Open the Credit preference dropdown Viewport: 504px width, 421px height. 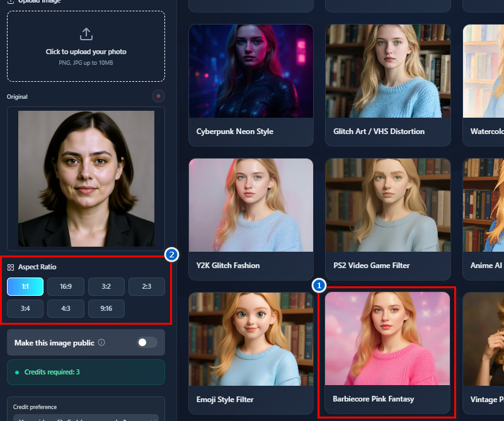86,418
